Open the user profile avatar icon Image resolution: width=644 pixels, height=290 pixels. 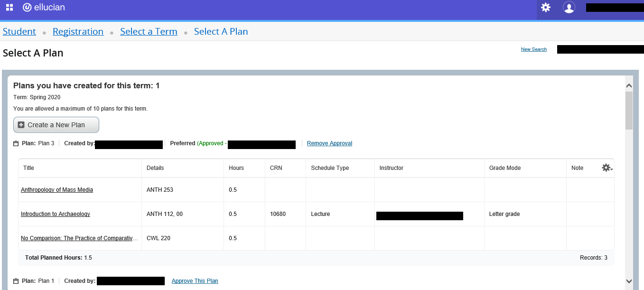coord(569,7)
